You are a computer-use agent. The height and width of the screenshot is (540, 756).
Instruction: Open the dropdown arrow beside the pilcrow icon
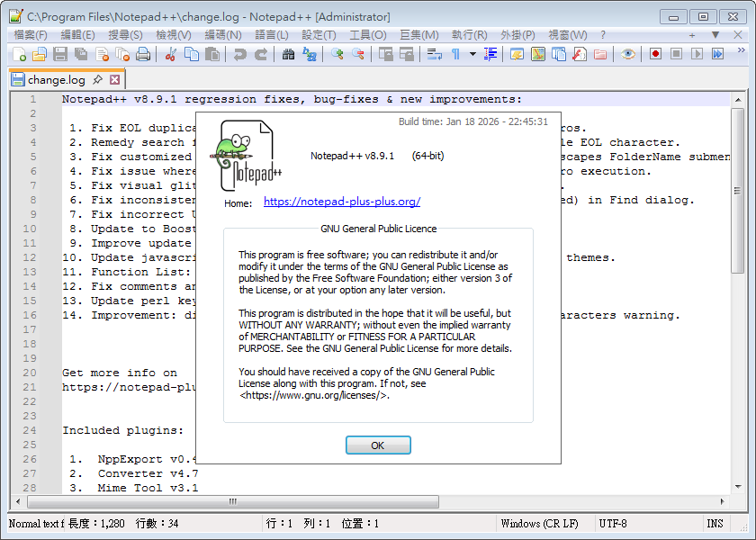(472, 54)
